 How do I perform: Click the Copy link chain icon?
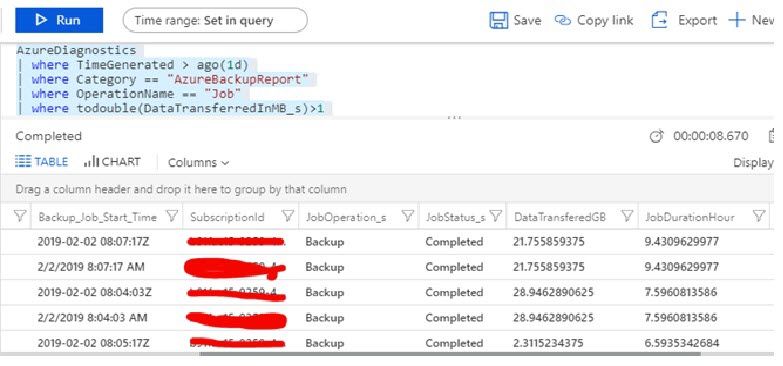[x=562, y=20]
